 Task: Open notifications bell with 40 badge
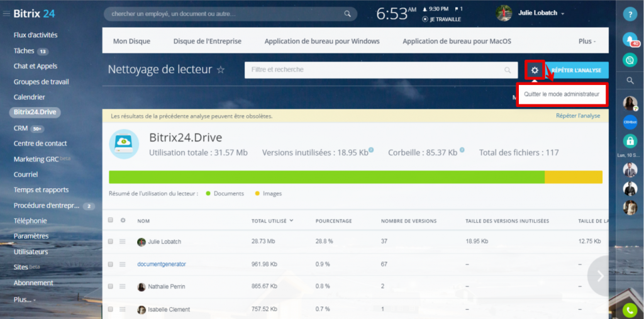(x=630, y=38)
